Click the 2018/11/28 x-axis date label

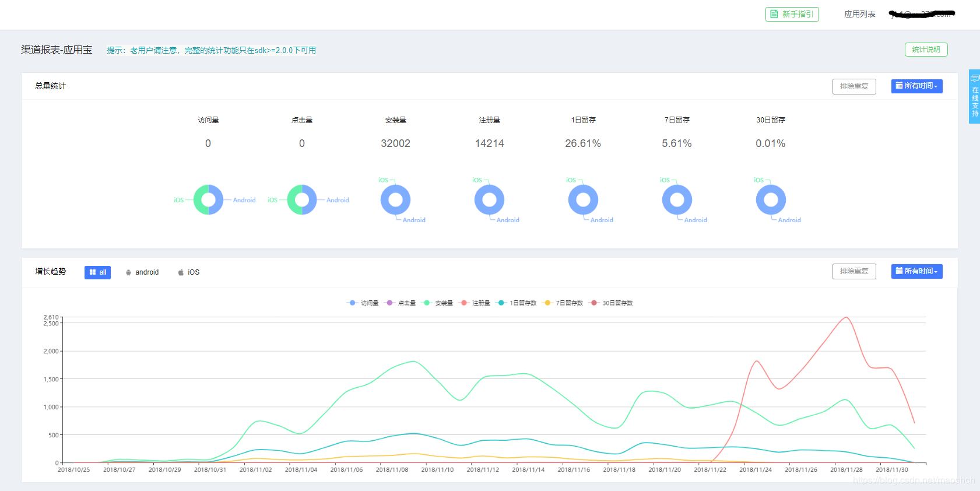coord(846,469)
